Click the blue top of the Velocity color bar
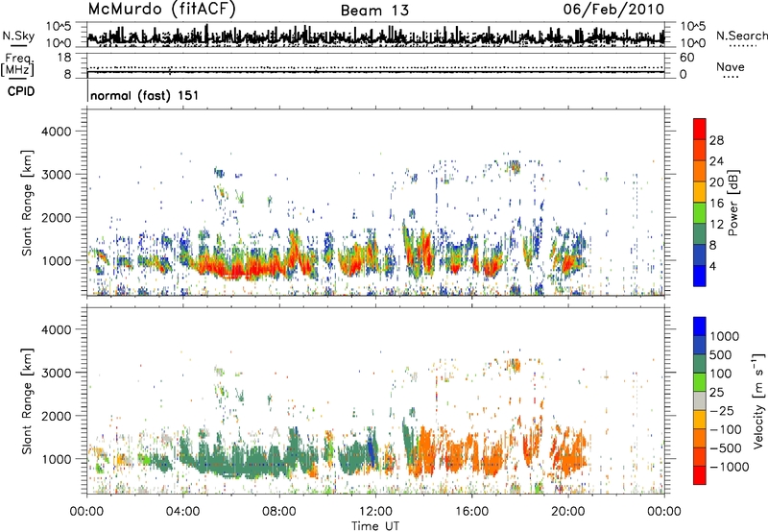Screen dimensions: 768x532 click(x=700, y=326)
